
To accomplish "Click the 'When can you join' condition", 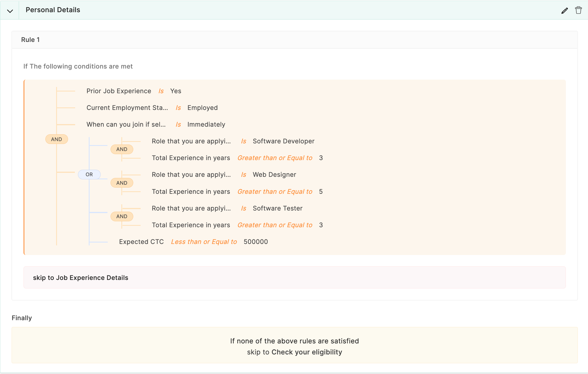I will [x=126, y=124].
